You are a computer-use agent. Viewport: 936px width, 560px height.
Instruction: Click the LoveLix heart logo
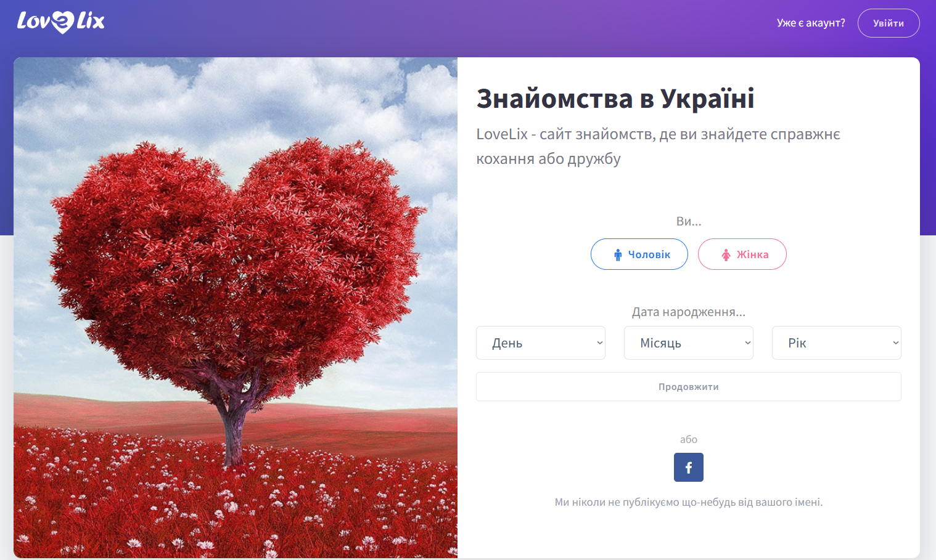click(60, 22)
